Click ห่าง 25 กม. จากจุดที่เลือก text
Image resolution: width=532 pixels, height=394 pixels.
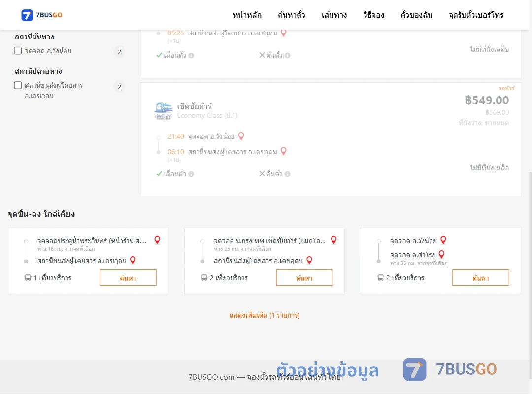click(242, 249)
